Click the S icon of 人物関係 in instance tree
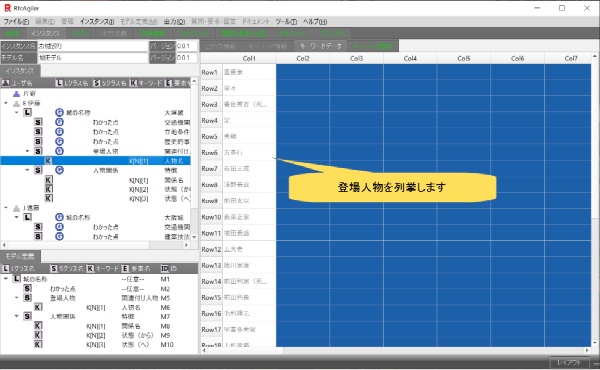The width and height of the screenshot is (600, 370). click(x=38, y=170)
